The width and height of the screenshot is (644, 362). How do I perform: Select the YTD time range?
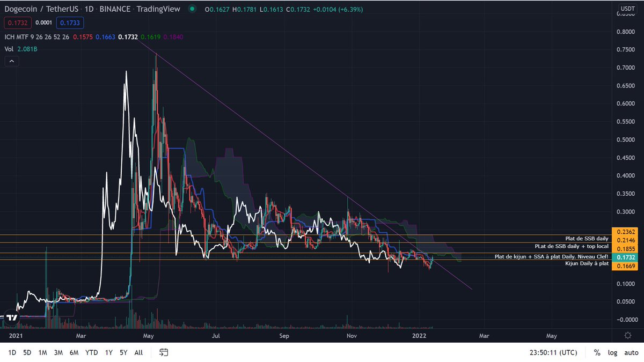[x=92, y=352]
